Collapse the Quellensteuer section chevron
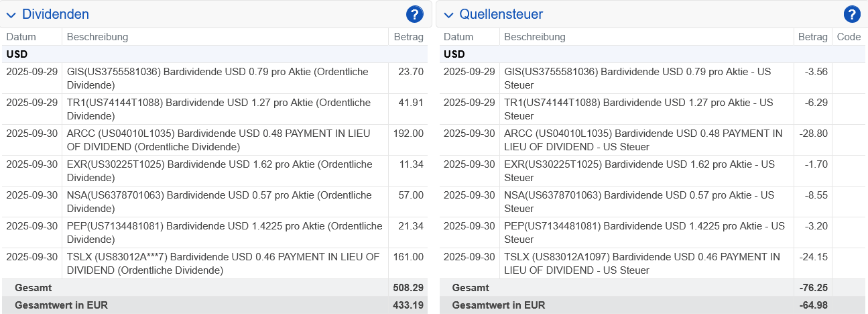This screenshot has width=868, height=314. coord(448,15)
